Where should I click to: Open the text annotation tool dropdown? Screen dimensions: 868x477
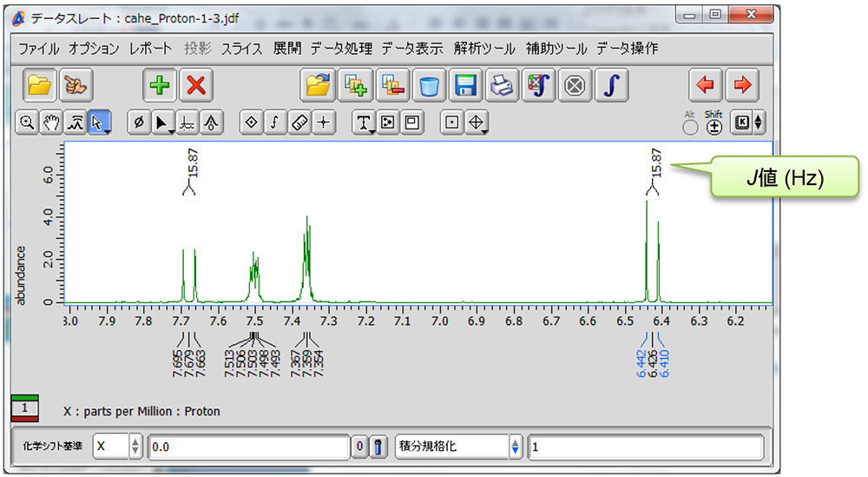pyautogui.click(x=363, y=123)
